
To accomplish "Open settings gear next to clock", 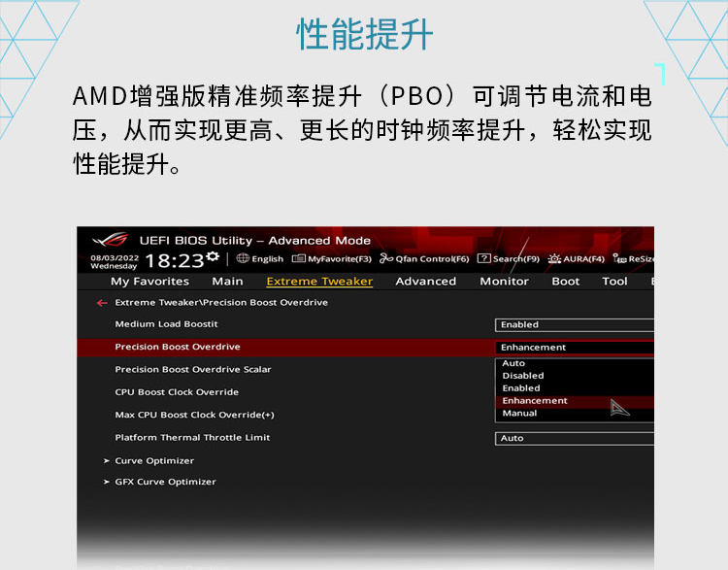I will pos(214,256).
